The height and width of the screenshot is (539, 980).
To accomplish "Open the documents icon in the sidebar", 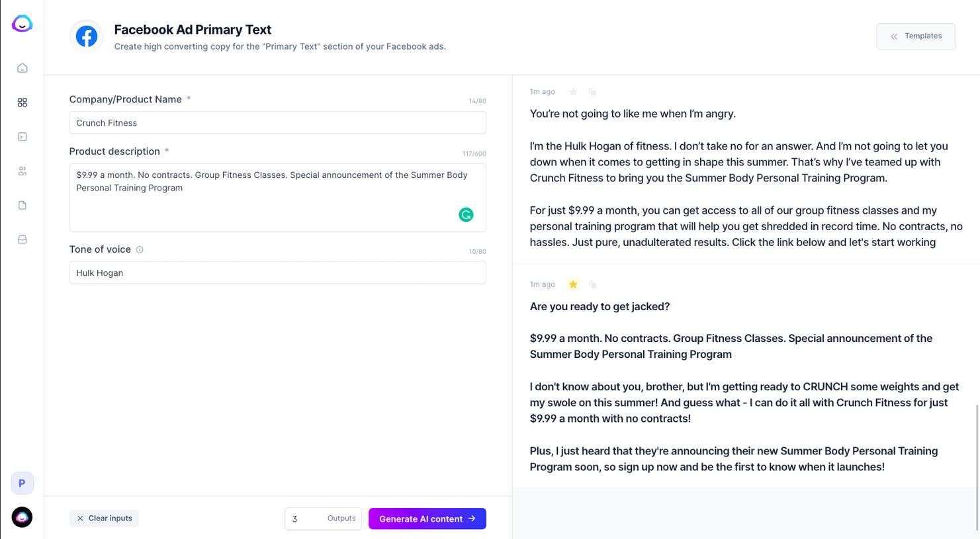I will click(x=22, y=205).
